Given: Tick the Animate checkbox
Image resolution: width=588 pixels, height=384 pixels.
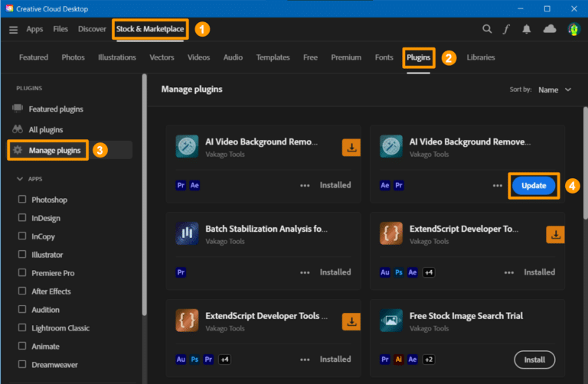Looking at the screenshot, I should pyautogui.click(x=22, y=347).
